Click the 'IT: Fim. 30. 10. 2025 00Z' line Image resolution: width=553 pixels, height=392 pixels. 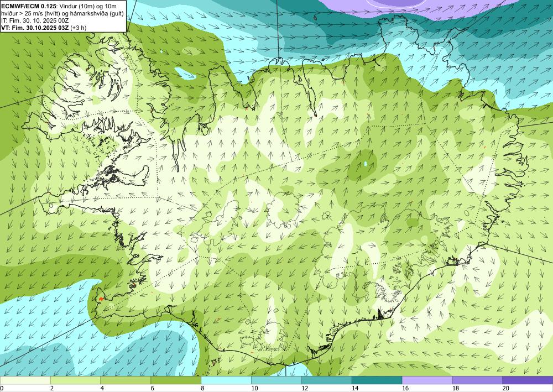point(35,20)
